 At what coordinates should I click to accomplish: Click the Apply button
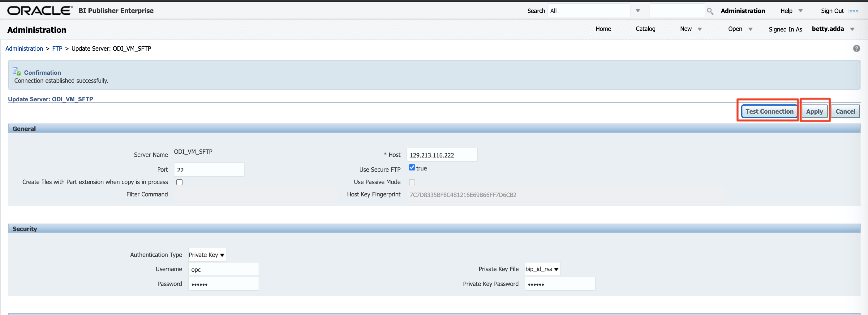(814, 111)
